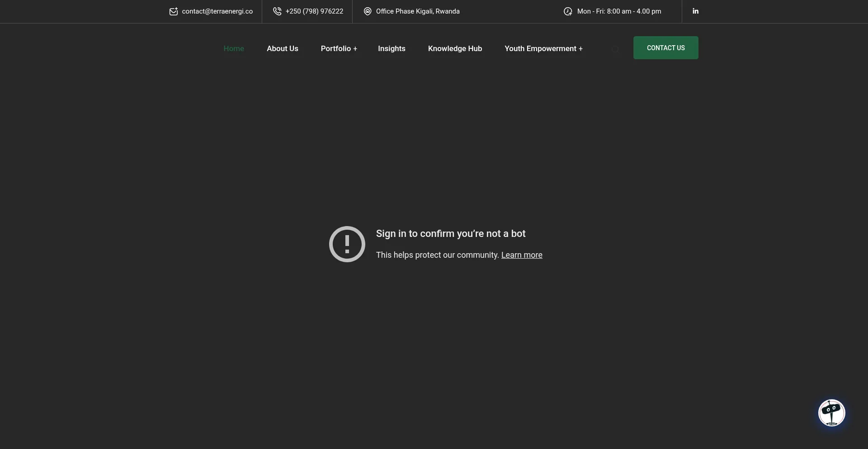Follow the Learn more link
The image size is (868, 449).
tap(522, 255)
